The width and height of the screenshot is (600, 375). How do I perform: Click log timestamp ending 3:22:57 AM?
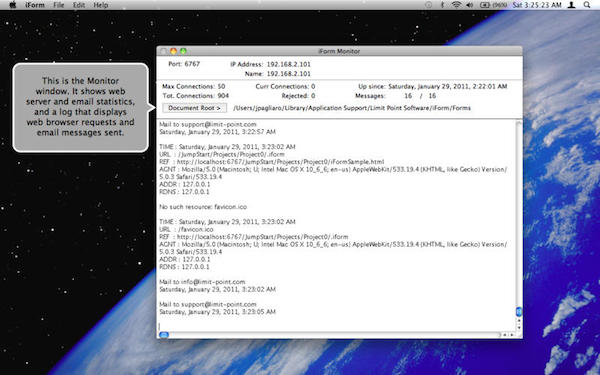[x=217, y=132]
